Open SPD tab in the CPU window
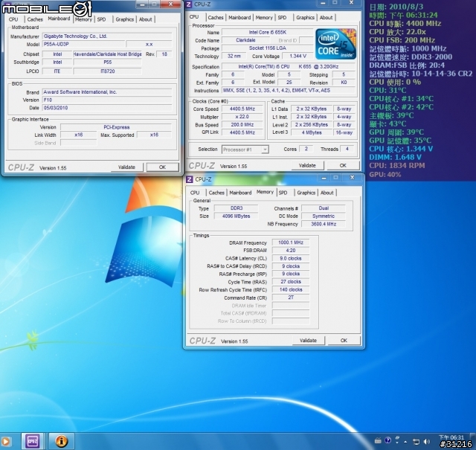 coord(282,18)
